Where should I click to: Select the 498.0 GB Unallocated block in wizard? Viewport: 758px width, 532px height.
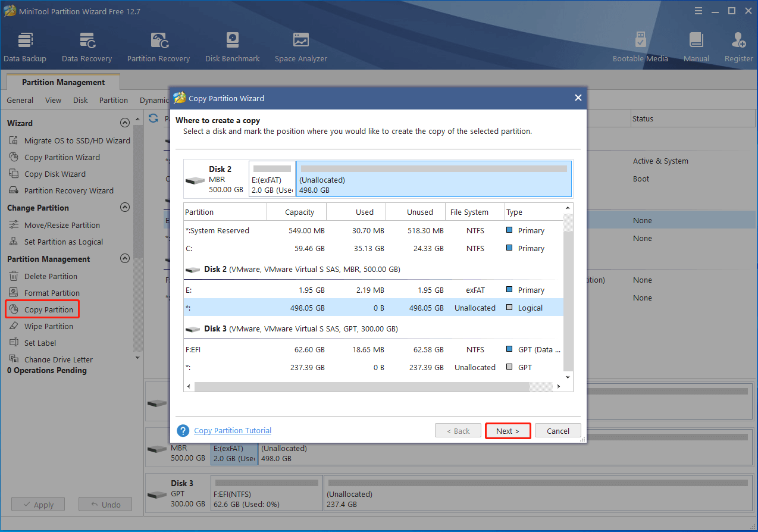(x=434, y=179)
